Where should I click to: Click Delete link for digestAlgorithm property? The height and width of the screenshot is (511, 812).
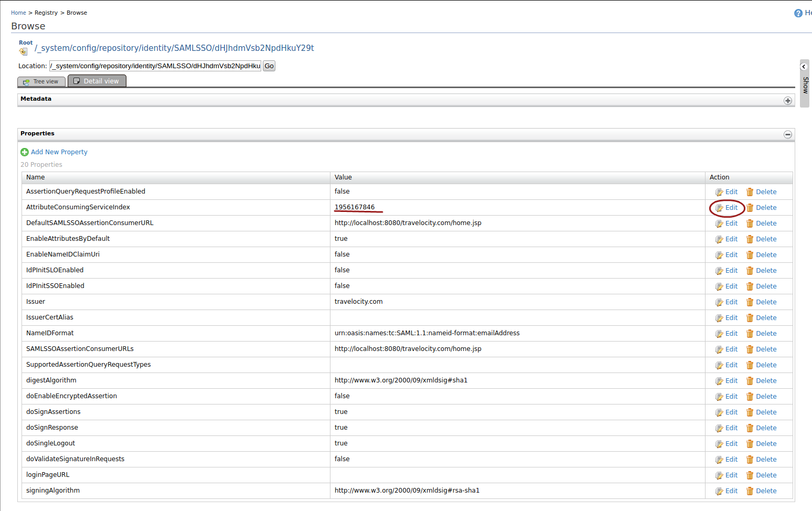click(766, 381)
